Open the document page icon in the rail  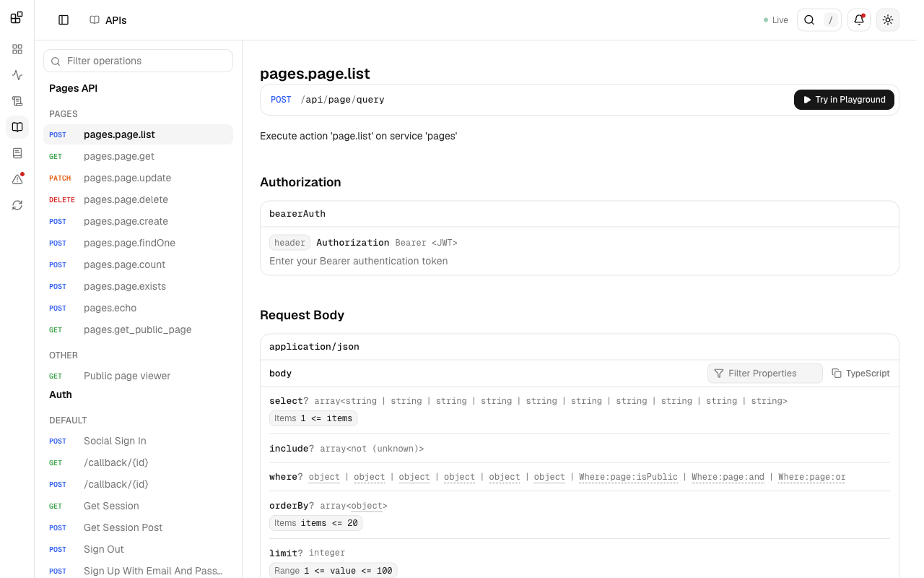pyautogui.click(x=17, y=153)
